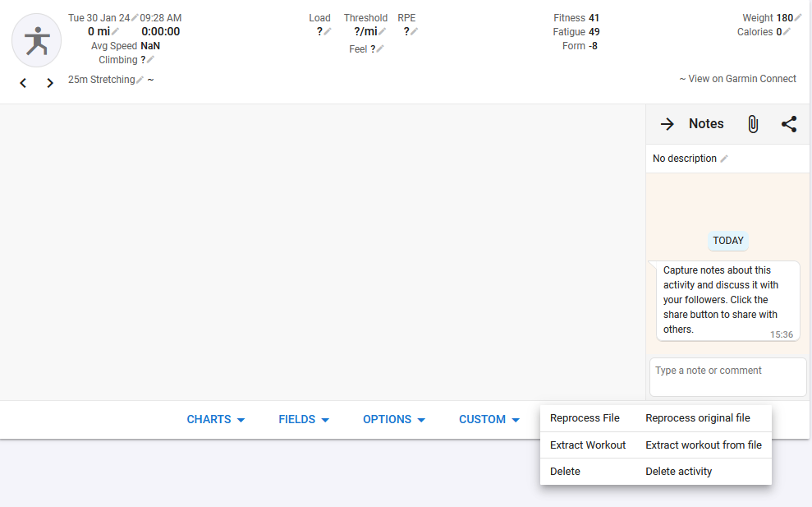Click the Avg Speed NaN value
The width and height of the screenshot is (812, 507).
(150, 46)
